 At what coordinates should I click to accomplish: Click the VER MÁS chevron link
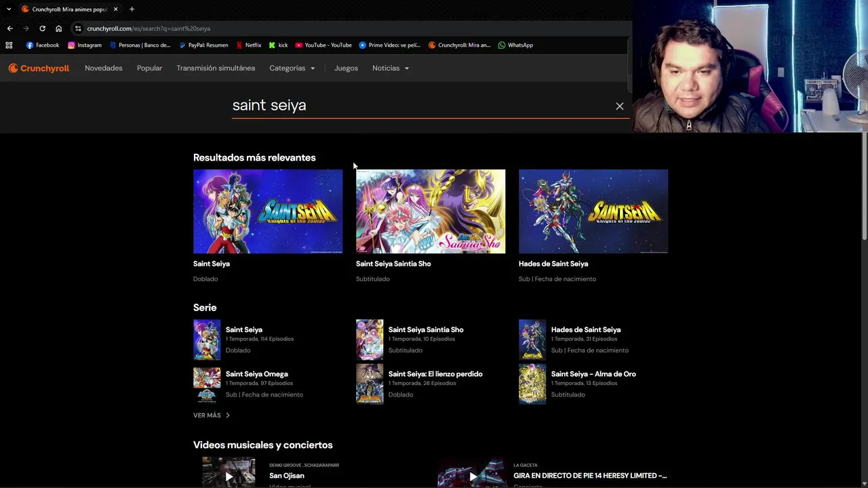point(212,415)
